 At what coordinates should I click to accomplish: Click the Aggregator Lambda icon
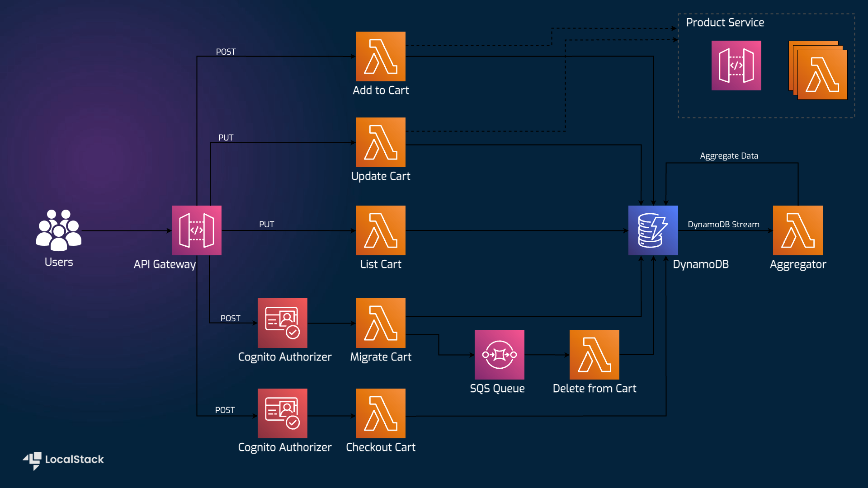click(x=797, y=230)
